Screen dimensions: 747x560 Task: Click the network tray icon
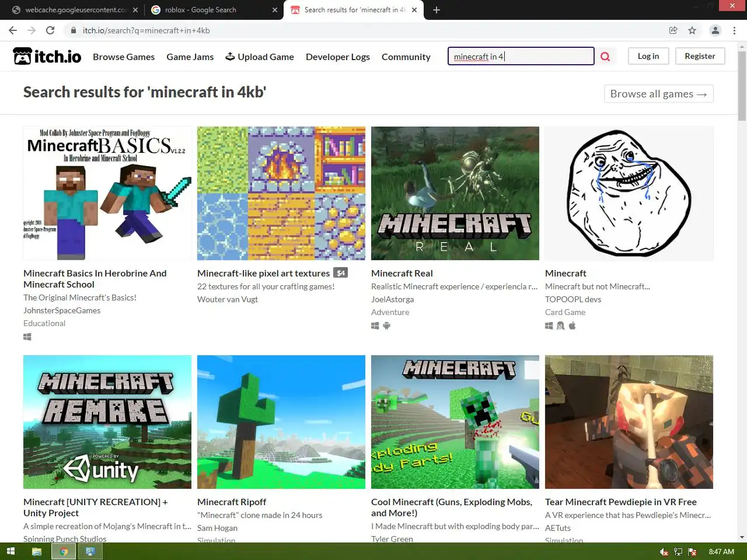tap(678, 552)
